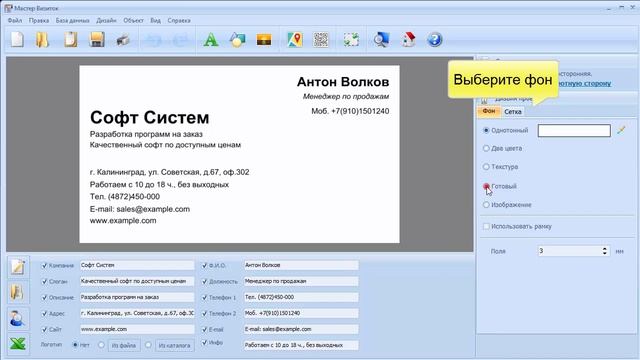640x360 pixels.
Task: Create a new blank card via toolbar
Action: tap(17, 40)
